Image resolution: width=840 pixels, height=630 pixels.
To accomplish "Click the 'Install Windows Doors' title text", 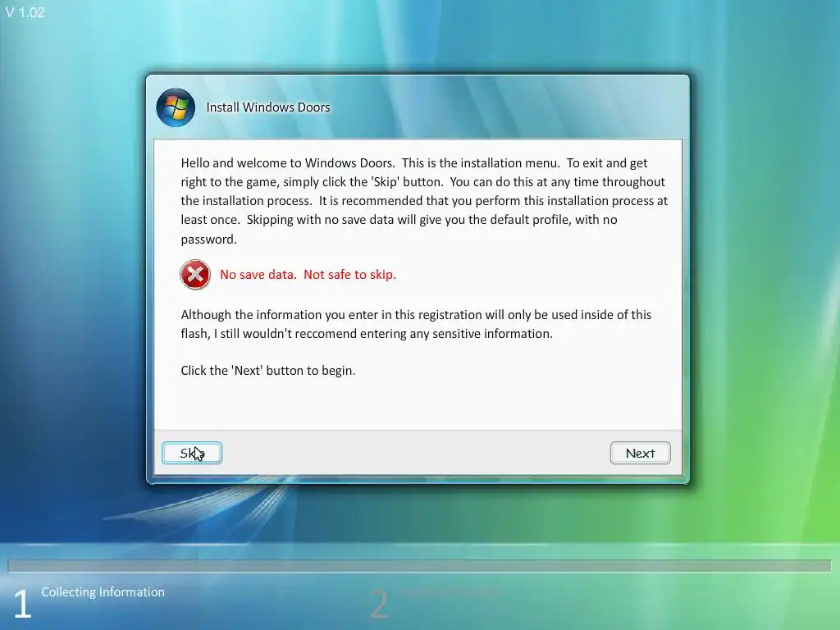I will pos(268,107).
